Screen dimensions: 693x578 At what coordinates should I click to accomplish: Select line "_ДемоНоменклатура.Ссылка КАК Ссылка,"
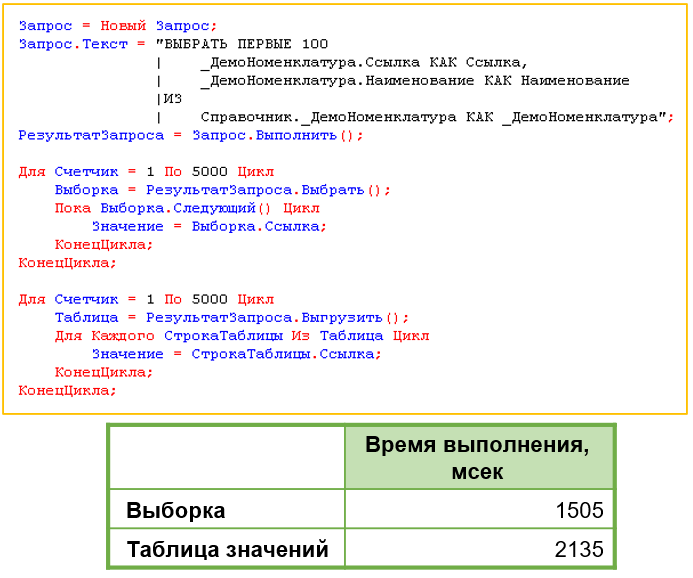pos(364,62)
